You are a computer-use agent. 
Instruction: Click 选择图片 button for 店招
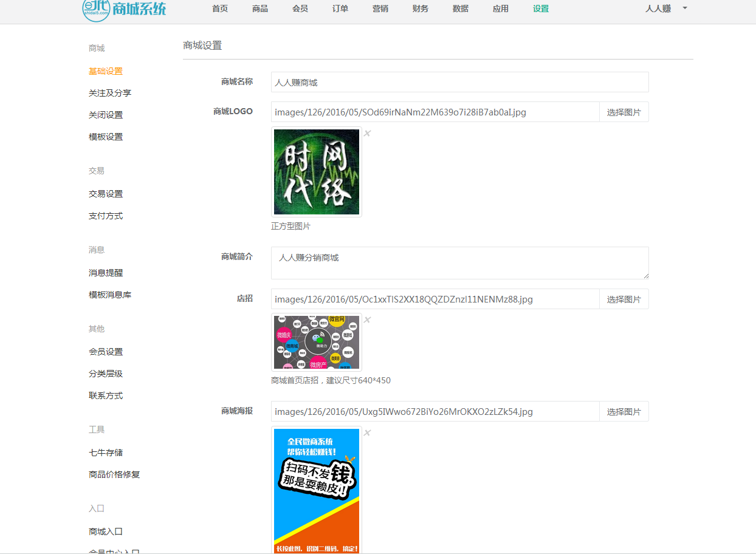point(624,299)
